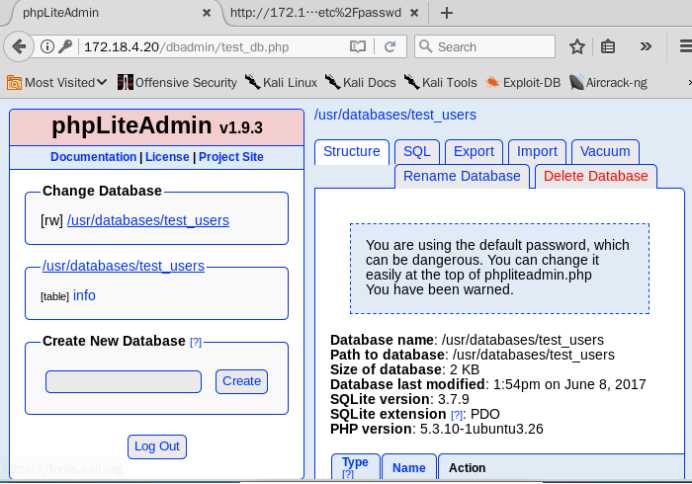Open the Export tab
Image resolution: width=692 pixels, height=484 pixels.
(x=474, y=152)
